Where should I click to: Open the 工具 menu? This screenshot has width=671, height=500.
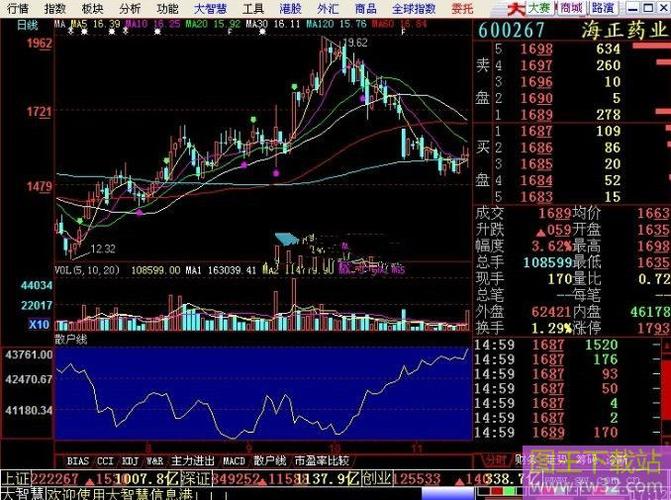coord(253,8)
